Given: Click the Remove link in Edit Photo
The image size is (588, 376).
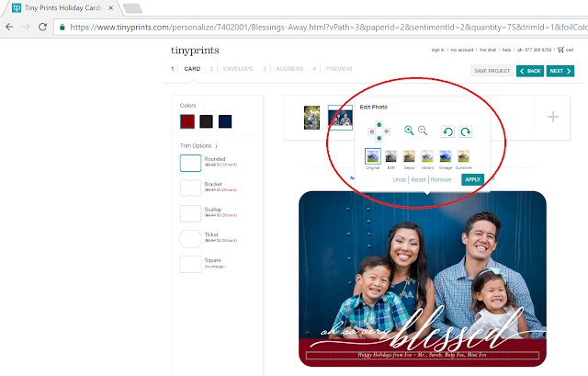Looking at the screenshot, I should pos(441,180).
